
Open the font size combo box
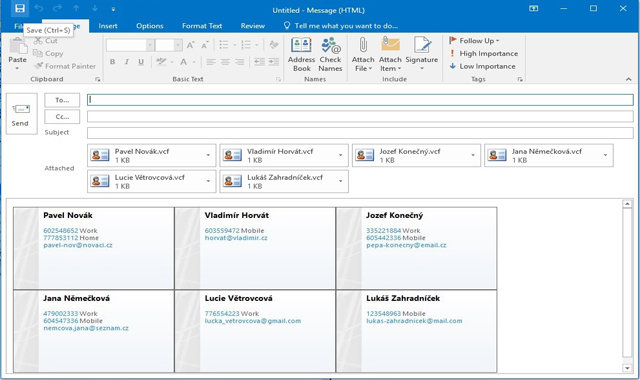tap(178, 45)
